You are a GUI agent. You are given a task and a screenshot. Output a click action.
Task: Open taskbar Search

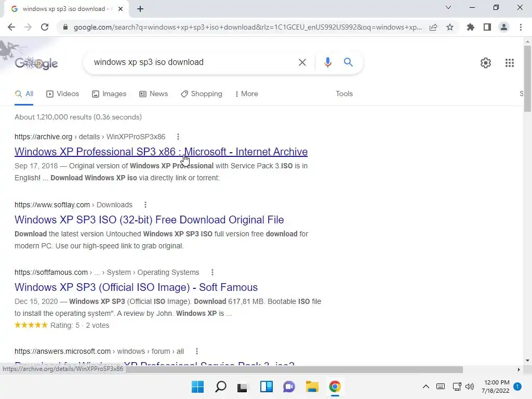(x=220, y=387)
